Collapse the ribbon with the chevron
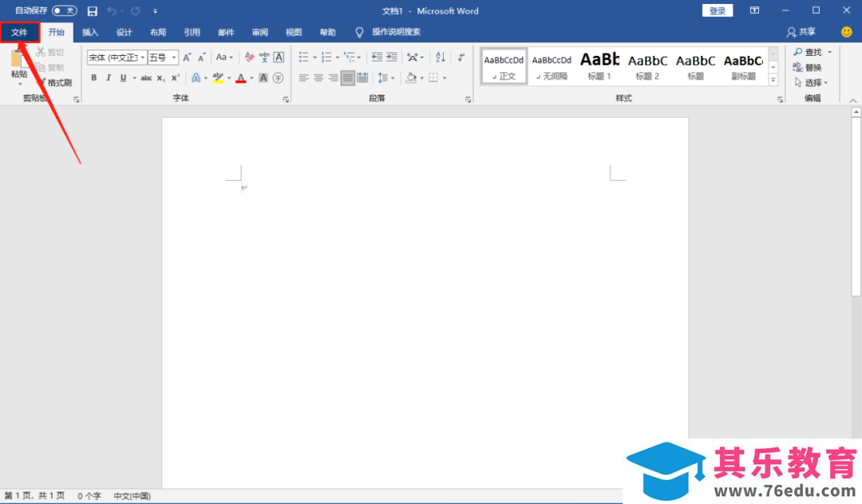Image resolution: width=862 pixels, height=504 pixels. point(852,100)
